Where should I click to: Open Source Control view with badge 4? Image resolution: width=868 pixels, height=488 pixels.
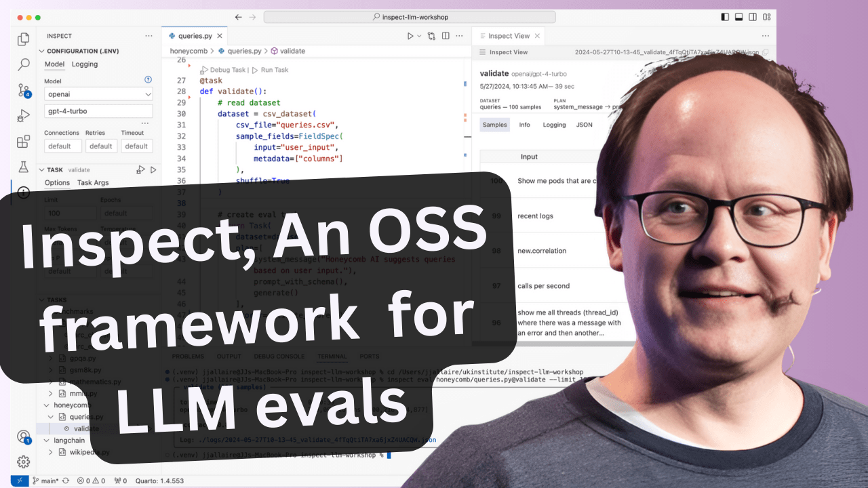(24, 91)
